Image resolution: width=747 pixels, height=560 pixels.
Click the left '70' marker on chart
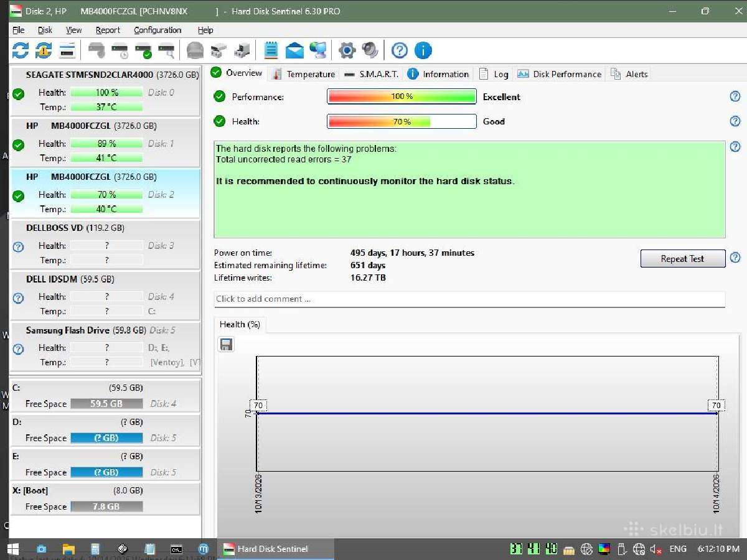click(x=259, y=406)
